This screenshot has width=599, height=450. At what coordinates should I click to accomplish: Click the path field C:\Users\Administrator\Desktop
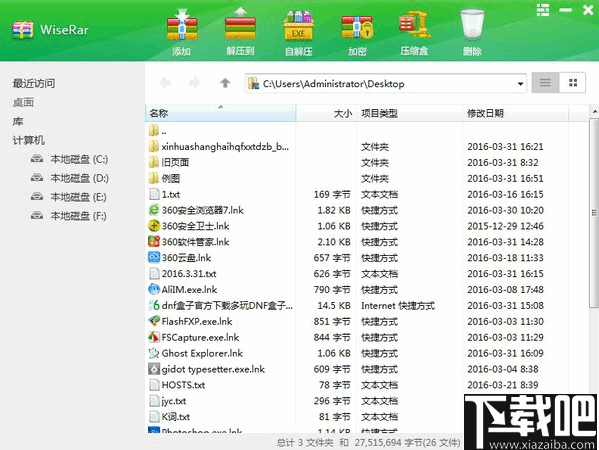click(x=386, y=83)
